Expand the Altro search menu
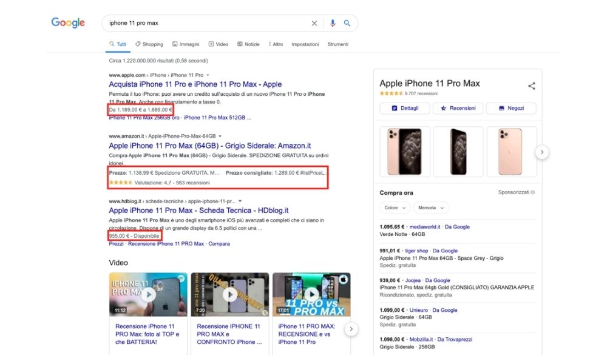Screen dimensions: 607x364 pyautogui.click(x=275, y=44)
